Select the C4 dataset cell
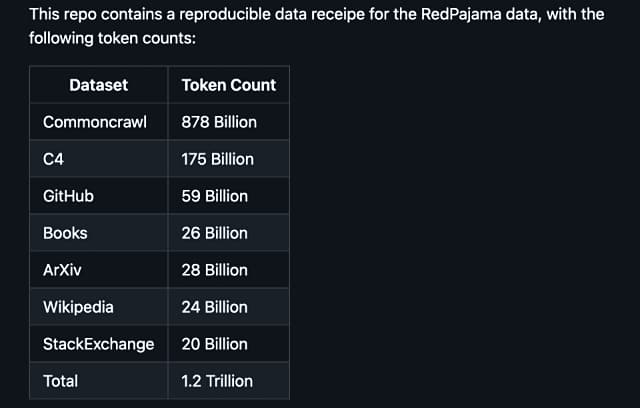 [x=54, y=159]
